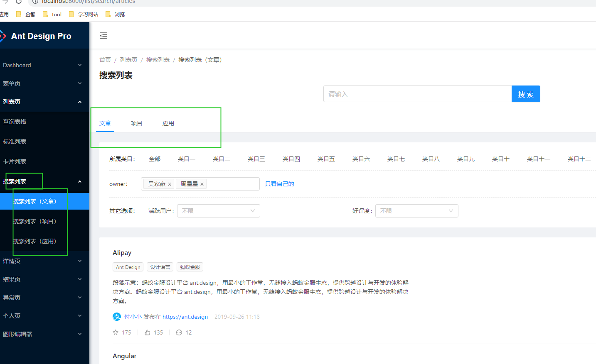
Task: Select category filter 全部
Action: 155,159
